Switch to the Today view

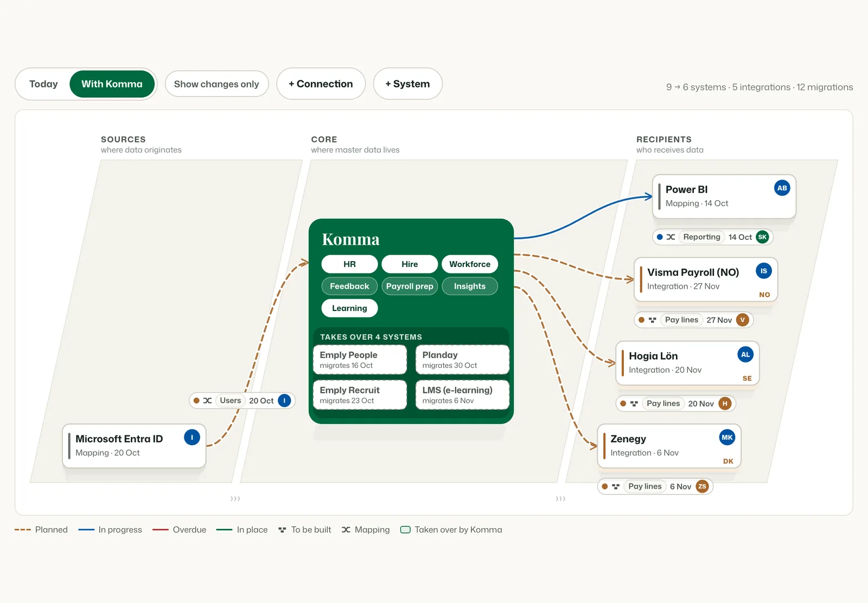point(43,84)
